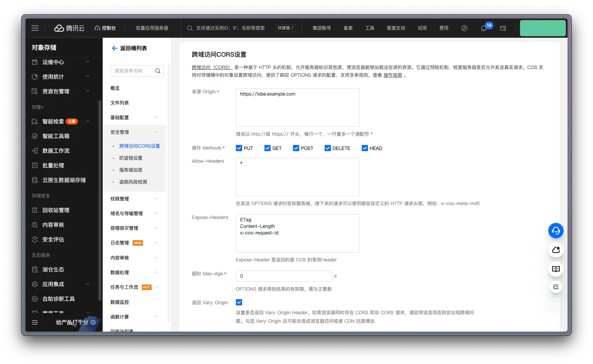Image resolution: width=593 pixels, height=364 pixels.
Task: Click the floating customer service headset icon
Action: click(556, 230)
